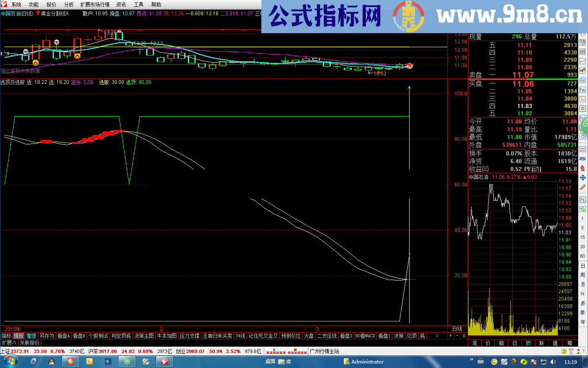Select the 月 monthly period in sidebar

[x=583, y=285]
